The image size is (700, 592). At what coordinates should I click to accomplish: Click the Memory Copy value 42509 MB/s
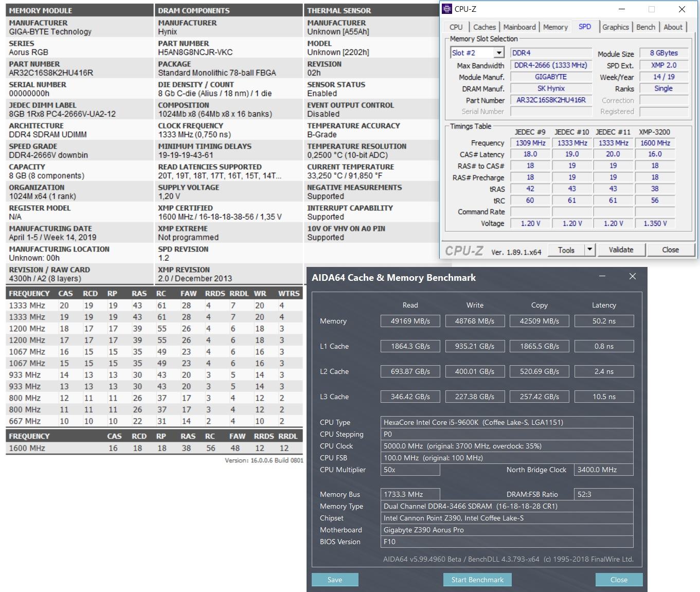540,321
